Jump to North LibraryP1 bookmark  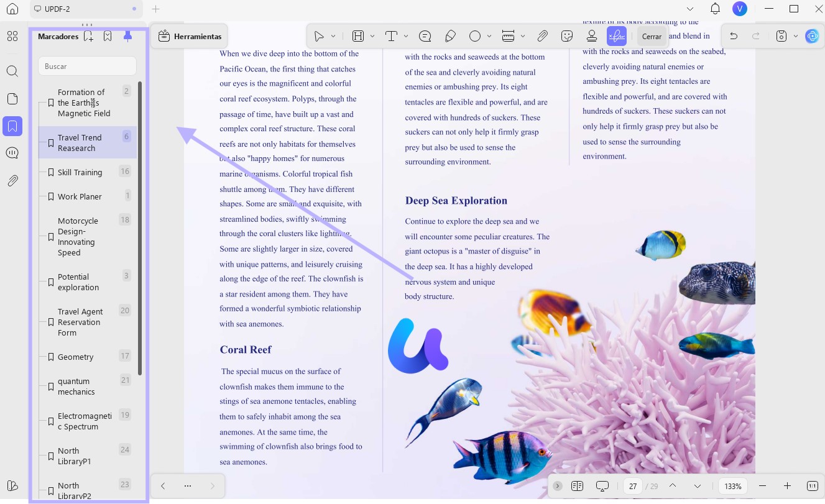click(87, 456)
